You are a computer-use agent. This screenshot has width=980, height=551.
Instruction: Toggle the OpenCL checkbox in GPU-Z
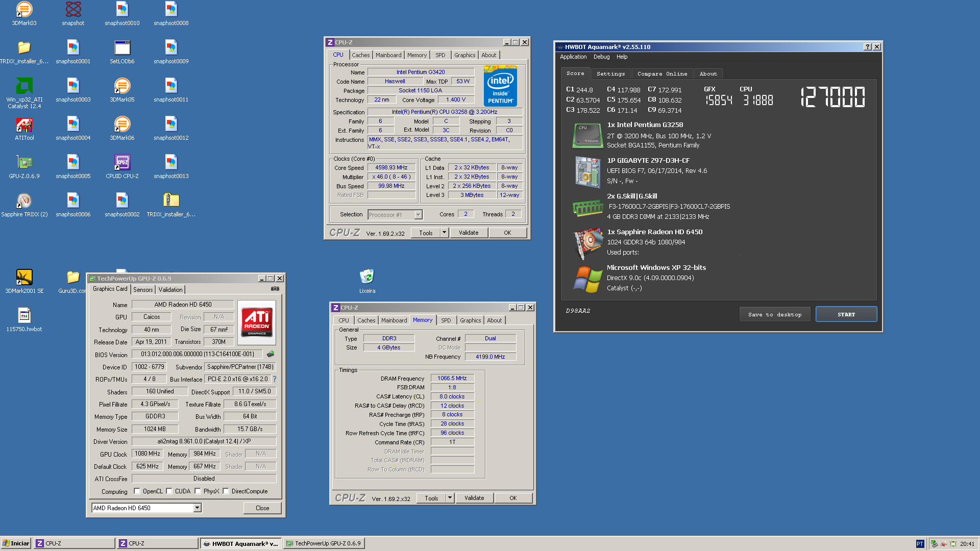click(x=137, y=491)
